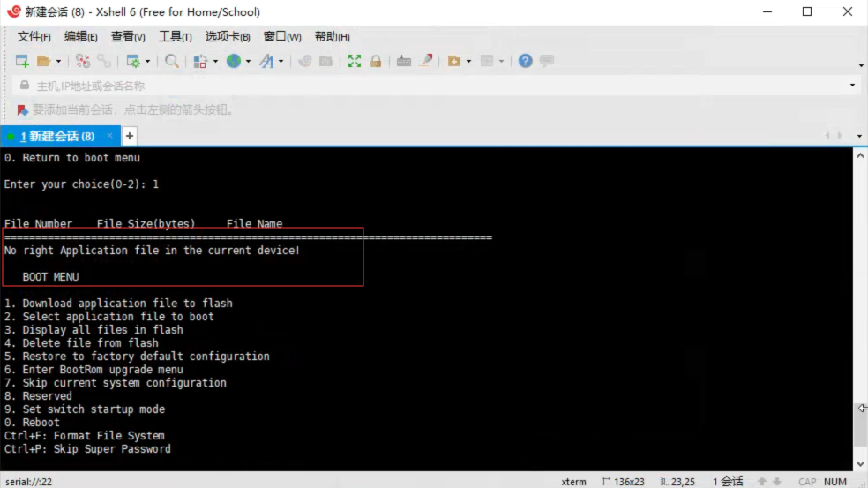Click the Disconnect icon in toolbar

(83, 61)
